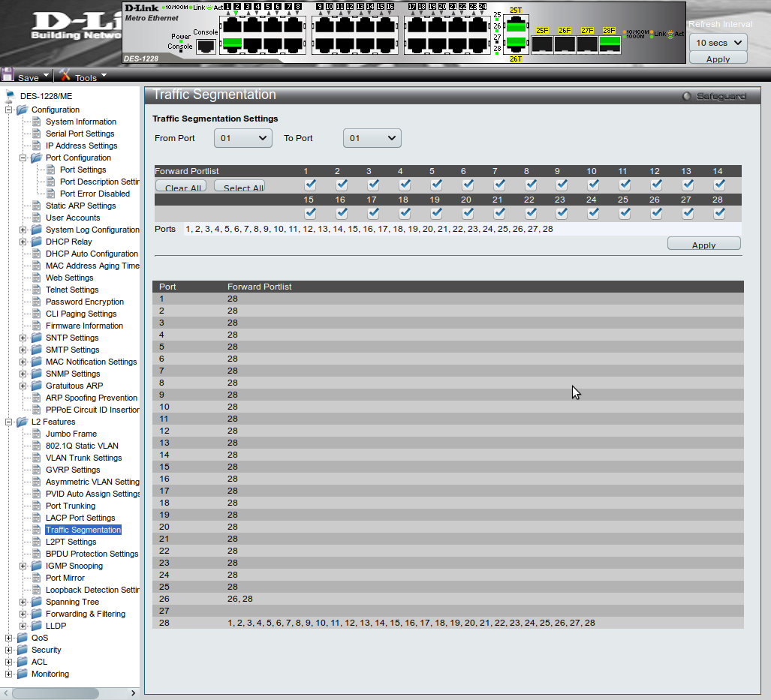Click the console port icon on switch panel

[206, 45]
